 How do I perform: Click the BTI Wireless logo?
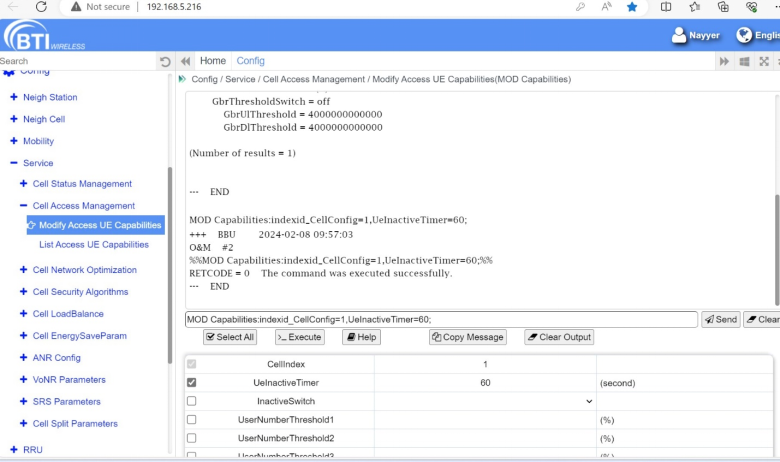coord(45,36)
